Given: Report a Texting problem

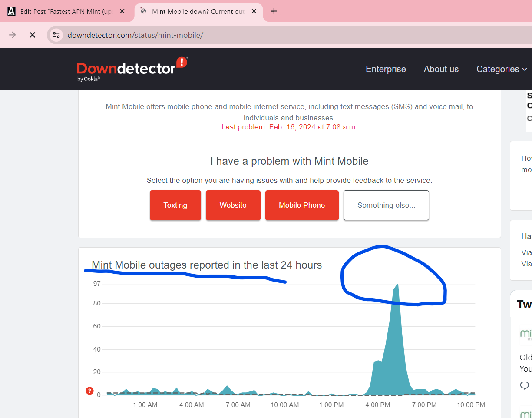Looking at the screenshot, I should pyautogui.click(x=175, y=205).
